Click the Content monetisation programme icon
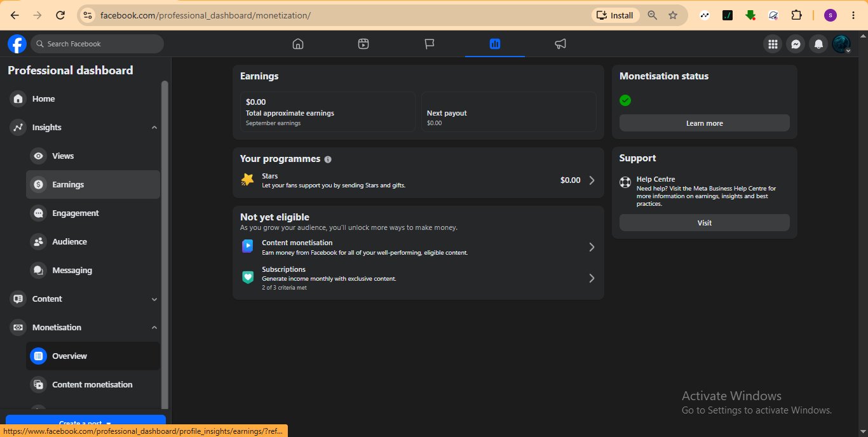 [247, 246]
